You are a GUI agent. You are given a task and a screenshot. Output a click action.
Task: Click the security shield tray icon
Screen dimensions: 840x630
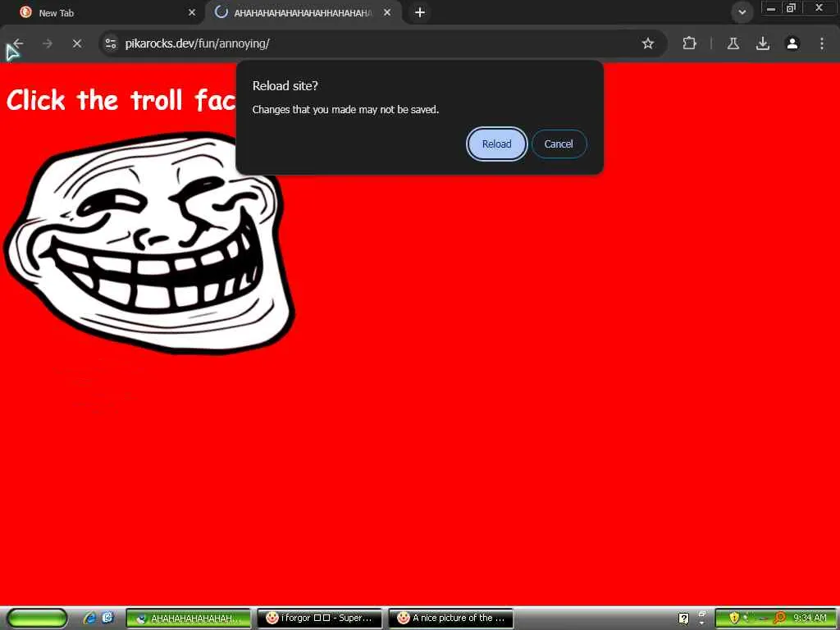tap(734, 619)
